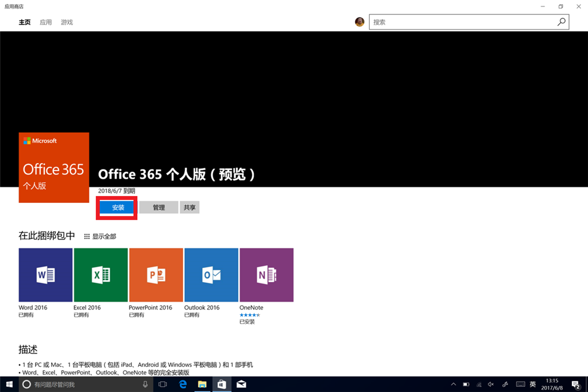Image resolution: width=588 pixels, height=392 pixels.
Task: Open the PowerPoint 2016 app tile
Action: click(156, 275)
